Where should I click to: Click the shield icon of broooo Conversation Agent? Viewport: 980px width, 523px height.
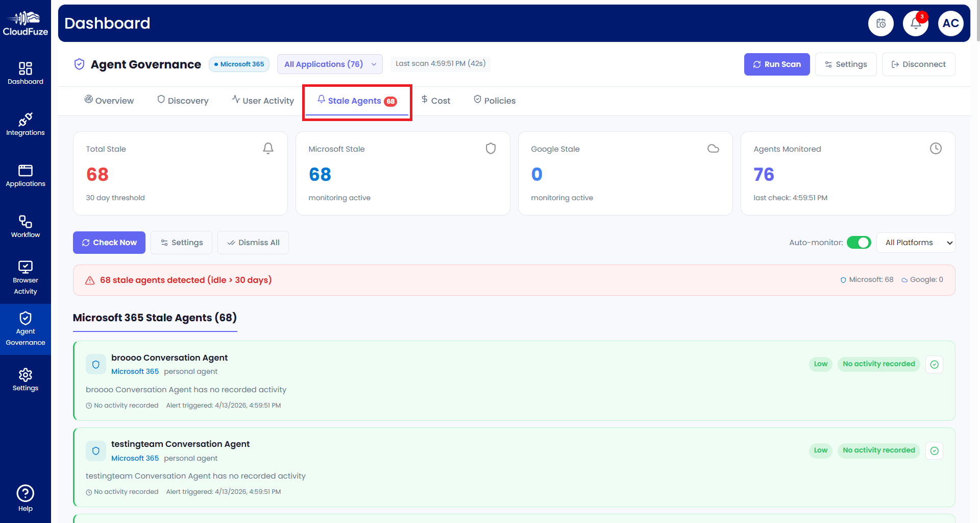click(x=95, y=365)
